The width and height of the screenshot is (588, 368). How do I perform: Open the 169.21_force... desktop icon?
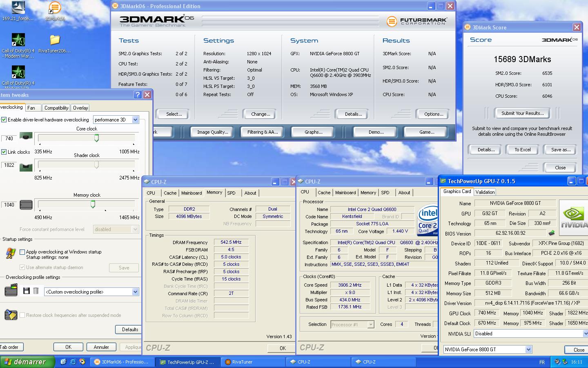point(18,8)
